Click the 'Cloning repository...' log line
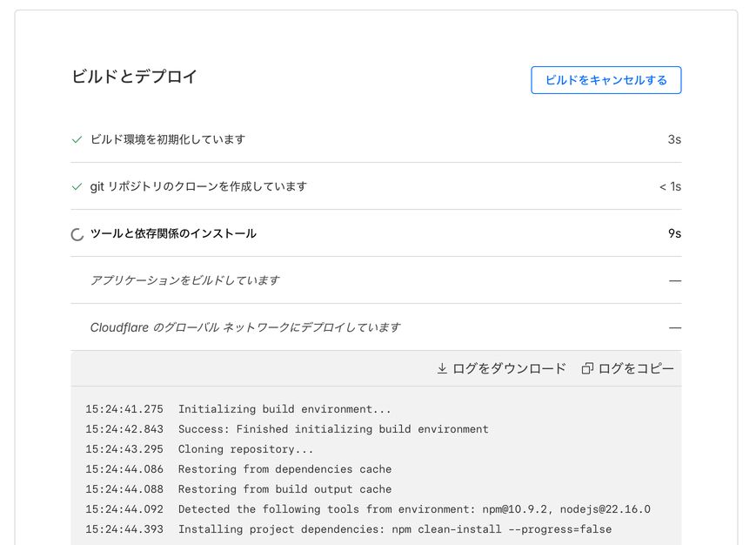This screenshot has width=756, height=545. tap(245, 449)
